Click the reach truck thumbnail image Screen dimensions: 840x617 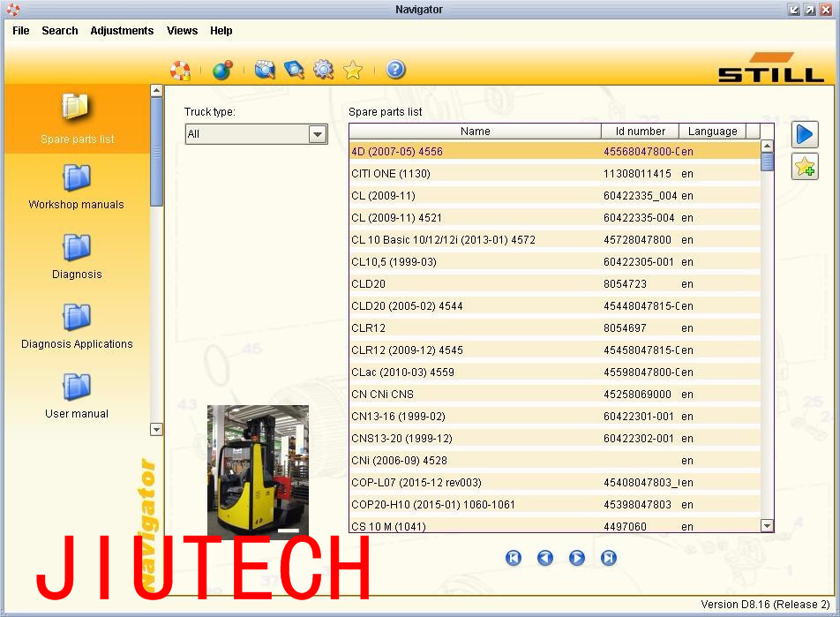(258, 471)
